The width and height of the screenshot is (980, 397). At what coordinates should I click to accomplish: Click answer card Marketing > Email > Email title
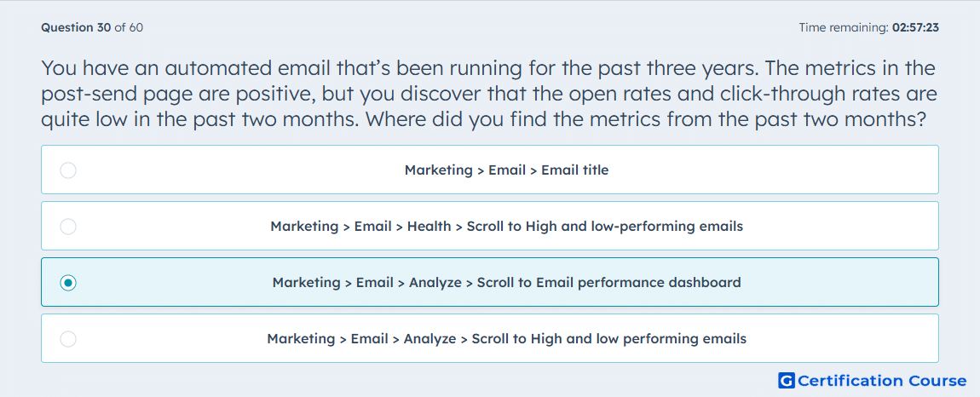click(x=489, y=170)
